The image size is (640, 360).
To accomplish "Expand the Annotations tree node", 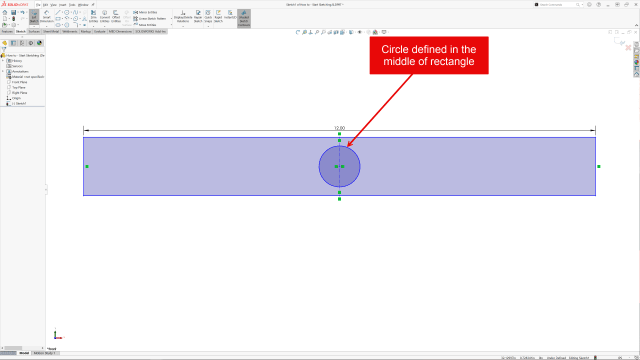I will (x=3, y=71).
